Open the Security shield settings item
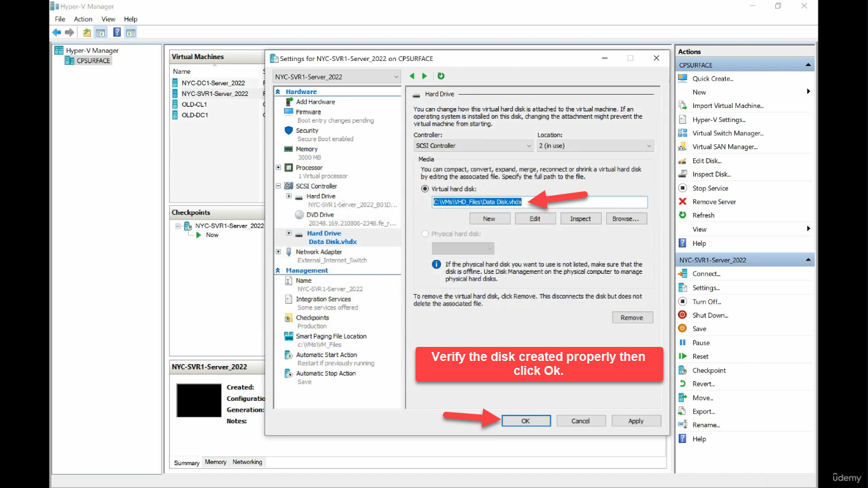Viewport: 868px width, 488px height. coord(307,130)
